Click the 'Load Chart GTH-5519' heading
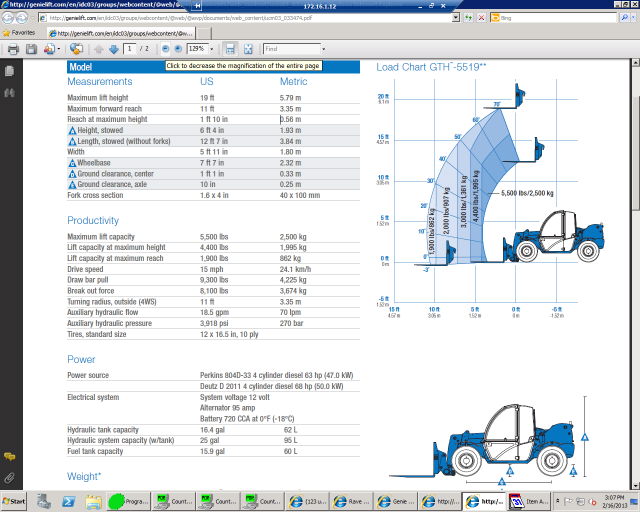 point(431,67)
